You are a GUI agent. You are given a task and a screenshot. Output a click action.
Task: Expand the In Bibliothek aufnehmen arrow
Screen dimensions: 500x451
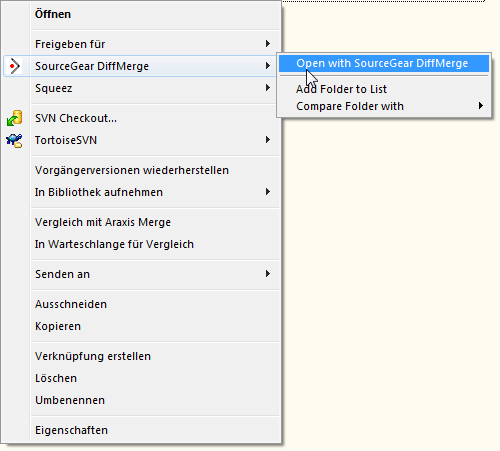[268, 192]
